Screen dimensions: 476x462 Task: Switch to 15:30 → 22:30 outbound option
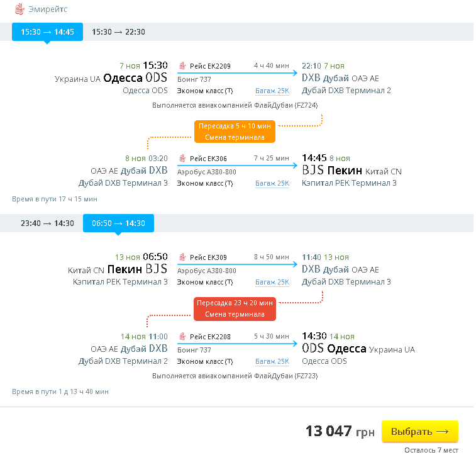coord(118,32)
